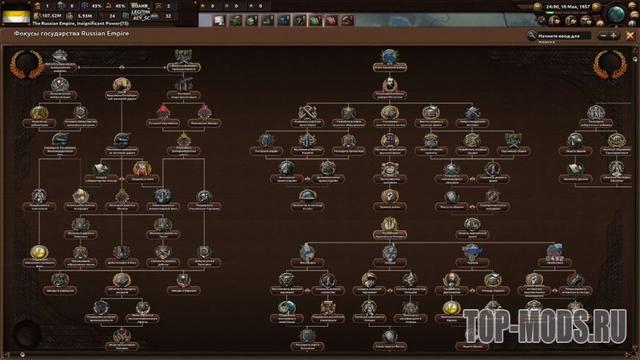
Task: Select the bearded man portrait focus
Action: point(389,85)
